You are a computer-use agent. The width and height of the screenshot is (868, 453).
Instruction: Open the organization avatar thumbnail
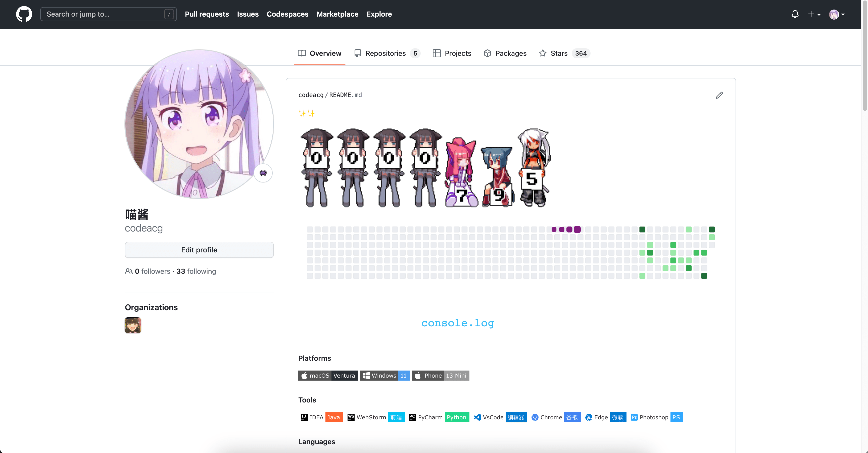133,325
